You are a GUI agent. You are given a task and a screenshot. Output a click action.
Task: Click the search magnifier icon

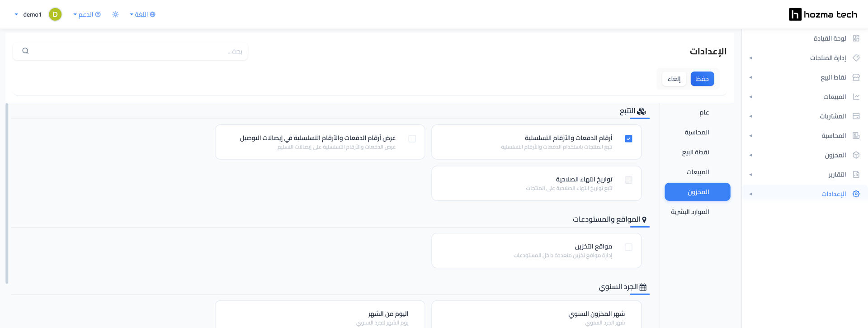coord(25,51)
